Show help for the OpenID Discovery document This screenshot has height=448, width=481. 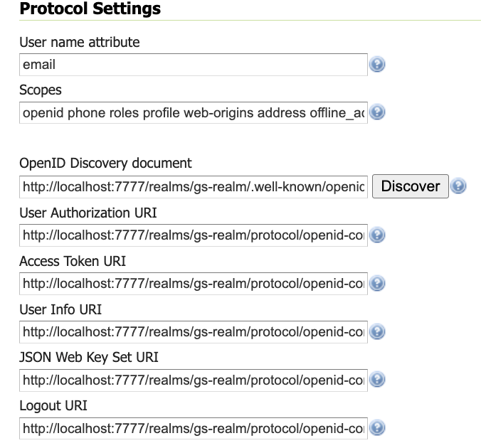(459, 186)
